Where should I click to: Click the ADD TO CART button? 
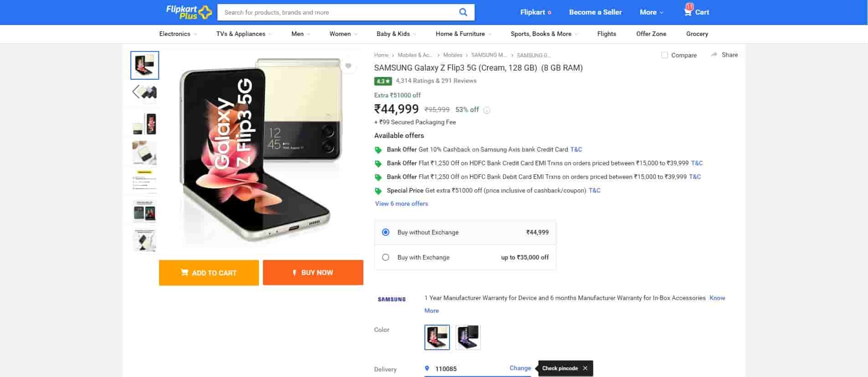[209, 273]
